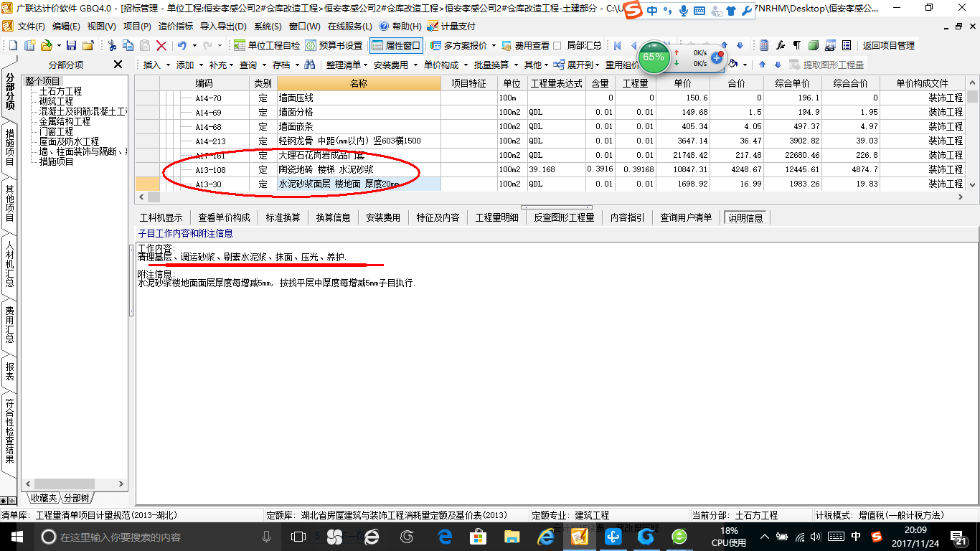980x551 pixels.
Task: Switch to the 报表 vertical side tab
Action: pyautogui.click(x=9, y=370)
